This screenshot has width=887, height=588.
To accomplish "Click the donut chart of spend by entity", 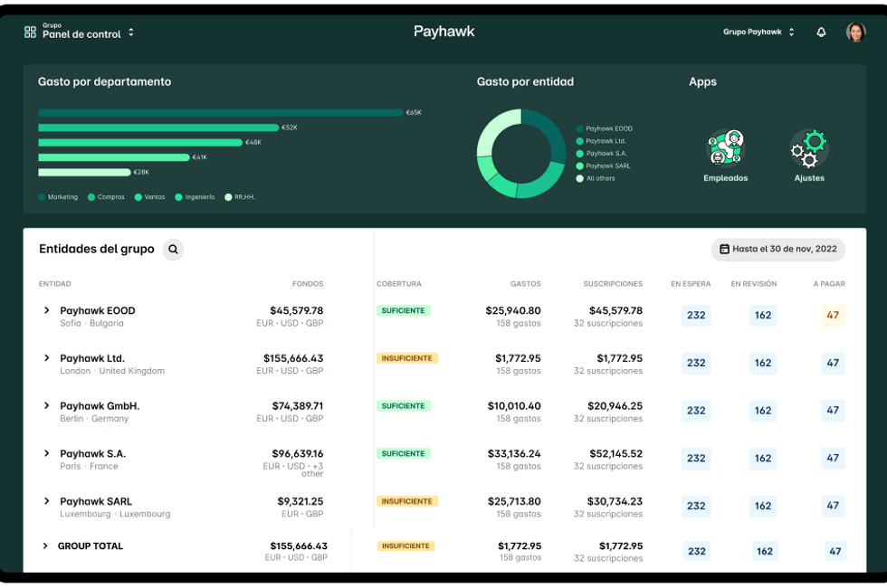I will pos(521,153).
